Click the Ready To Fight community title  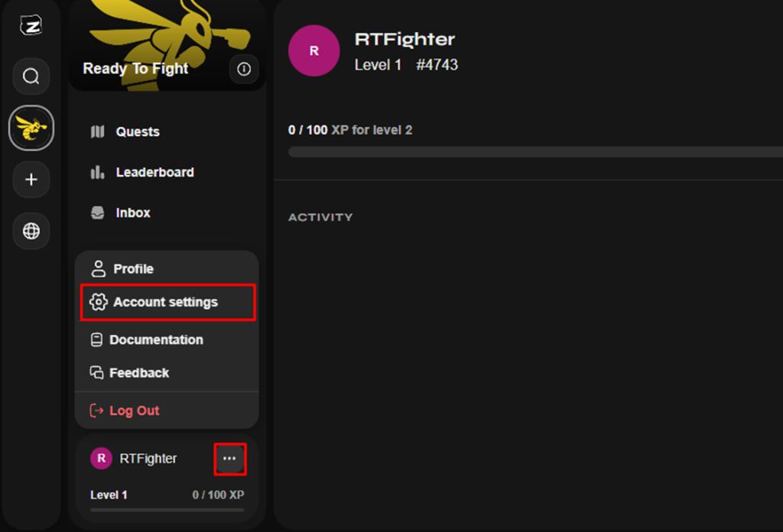(x=136, y=68)
